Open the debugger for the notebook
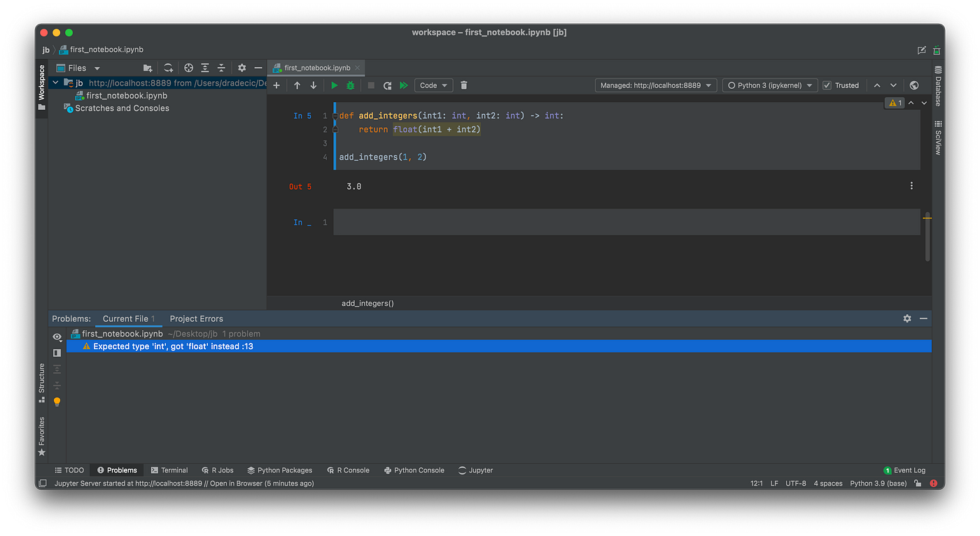This screenshot has width=980, height=536. (x=350, y=85)
